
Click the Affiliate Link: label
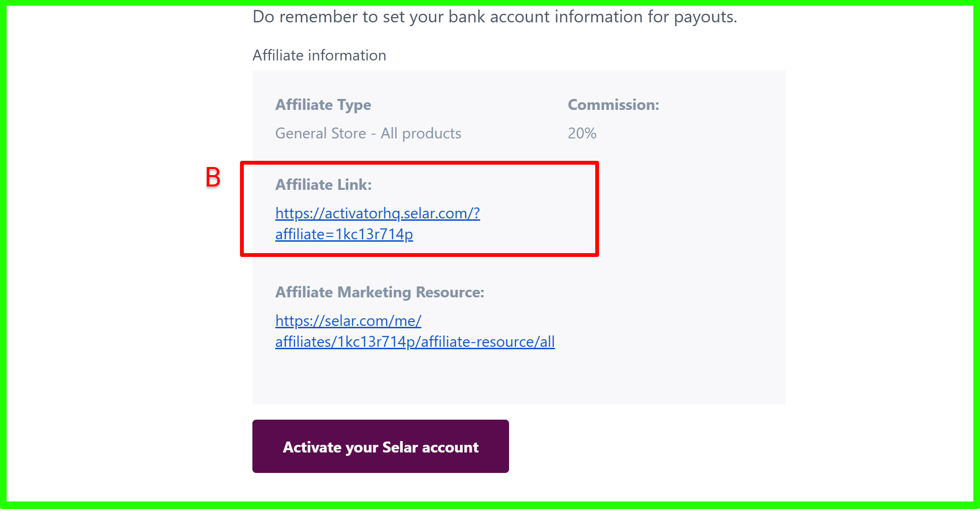click(323, 185)
